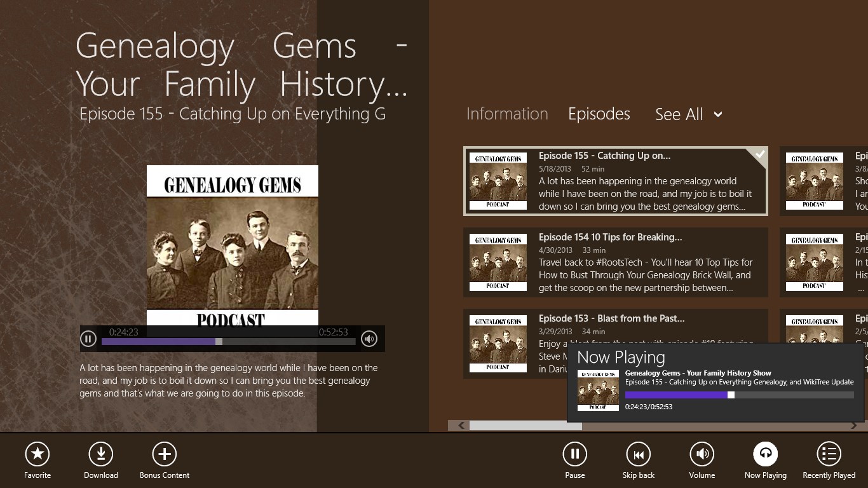Select the Download icon
Viewport: 868px width, 488px height.
100,454
